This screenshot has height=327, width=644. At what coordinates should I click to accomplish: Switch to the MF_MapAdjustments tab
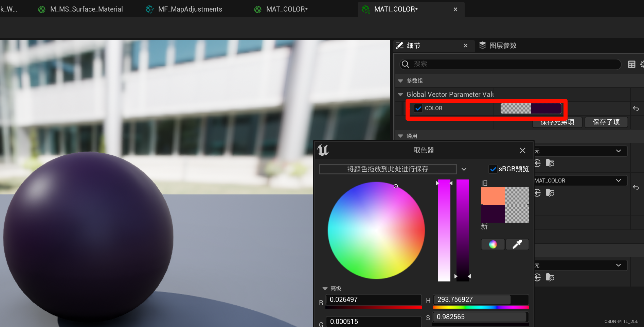[184, 9]
